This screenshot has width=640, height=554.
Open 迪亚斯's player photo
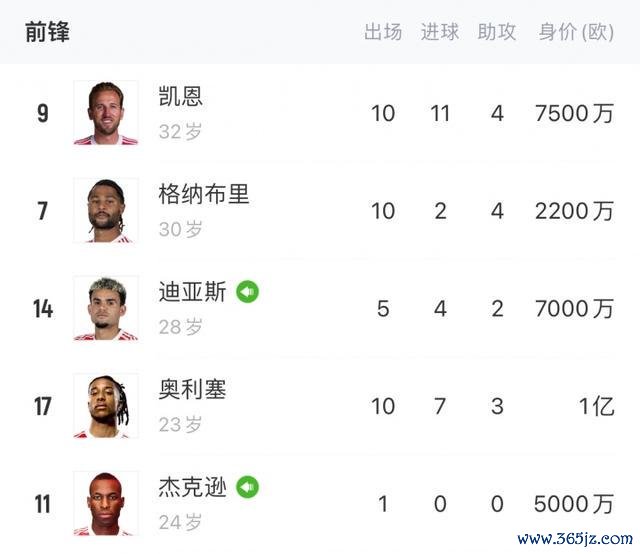click(105, 308)
